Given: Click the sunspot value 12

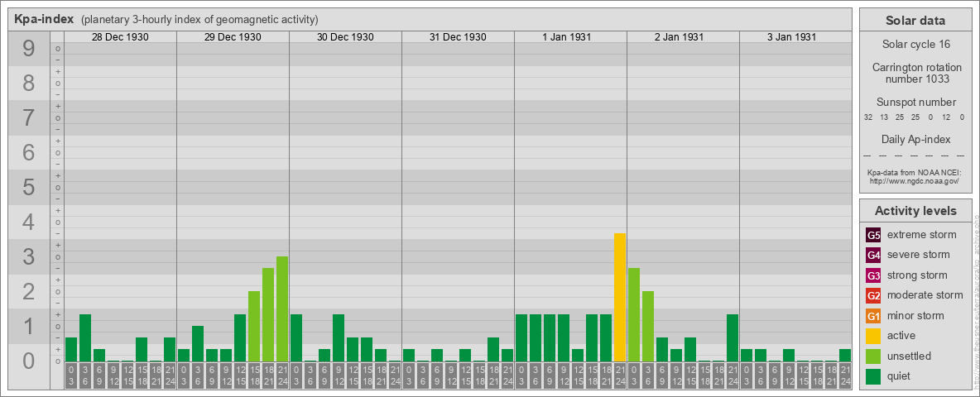Looking at the screenshot, I should (946, 117).
